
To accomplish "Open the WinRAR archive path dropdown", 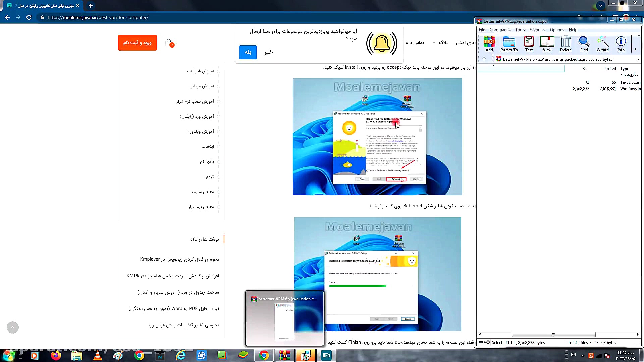I will coord(638,59).
